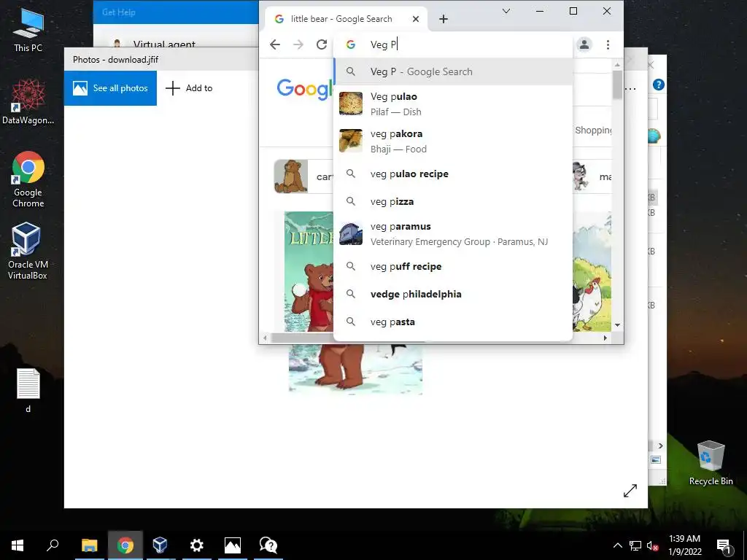Image resolution: width=747 pixels, height=560 pixels.
Task: Choose the 'Veg pulao' Pilaf dish suggestion
Action: (x=453, y=104)
